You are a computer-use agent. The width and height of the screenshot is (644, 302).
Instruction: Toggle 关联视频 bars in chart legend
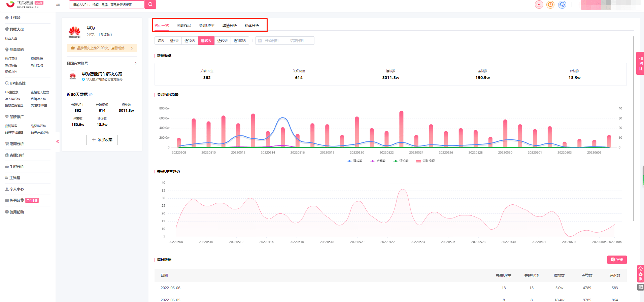[425, 161]
